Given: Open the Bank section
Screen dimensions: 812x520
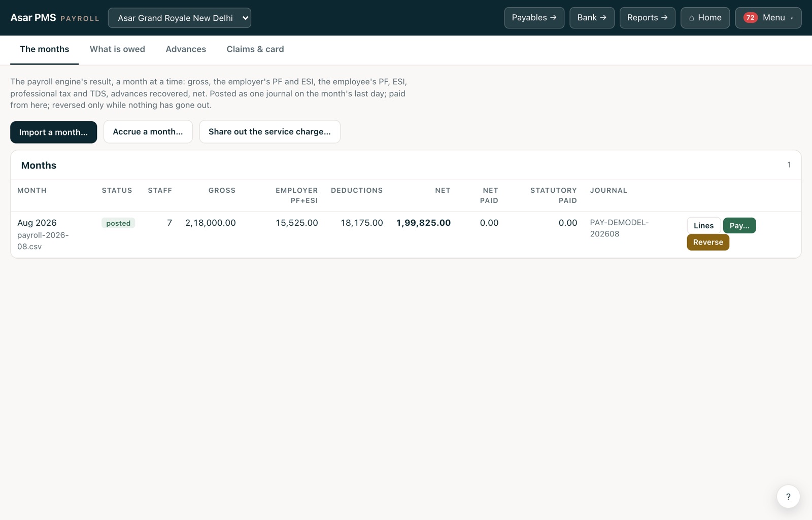Looking at the screenshot, I should point(592,18).
